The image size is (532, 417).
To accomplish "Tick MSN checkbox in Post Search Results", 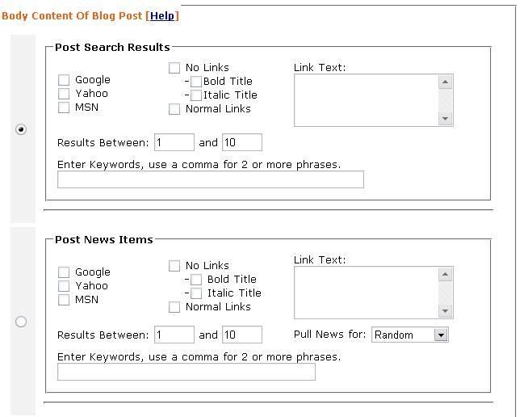I will tap(64, 107).
